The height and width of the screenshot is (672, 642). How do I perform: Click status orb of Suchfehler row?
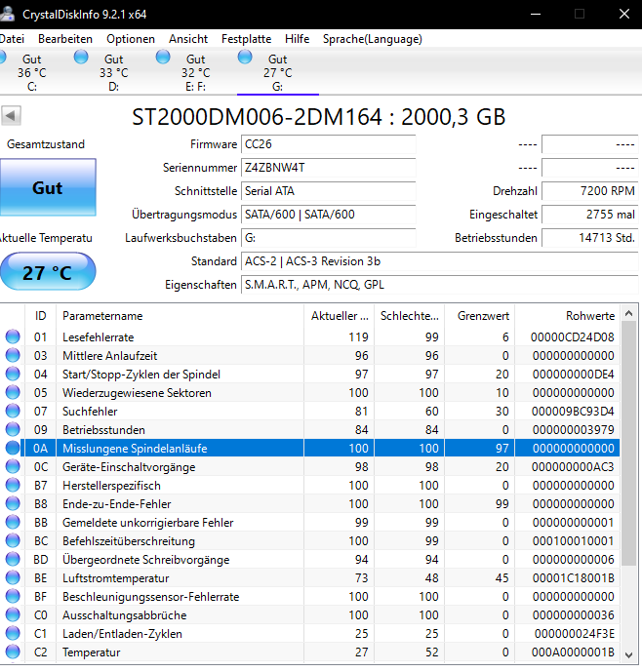click(x=13, y=411)
